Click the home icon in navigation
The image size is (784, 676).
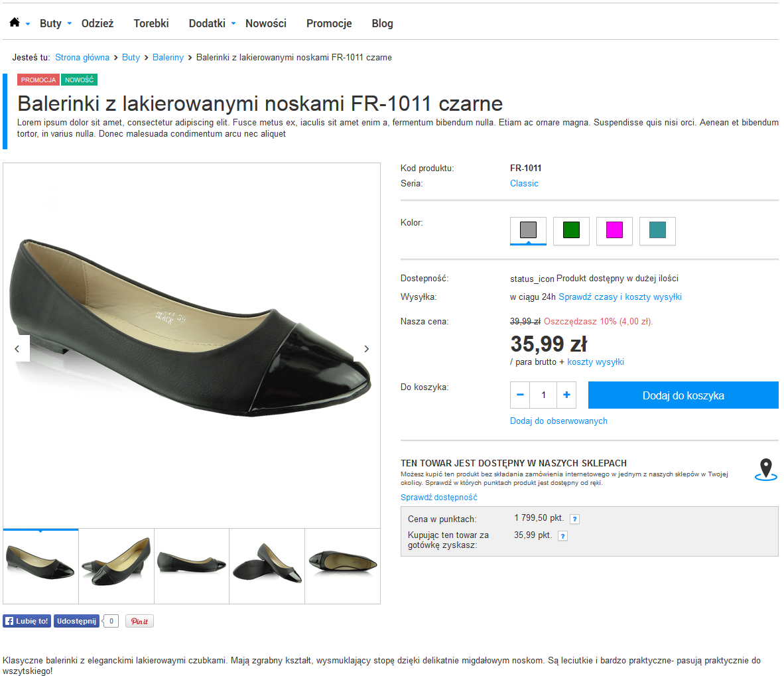[x=15, y=23]
